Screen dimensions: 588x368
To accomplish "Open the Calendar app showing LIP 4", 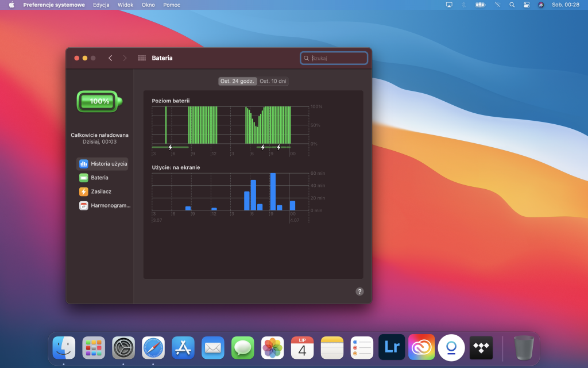I will coord(302,348).
